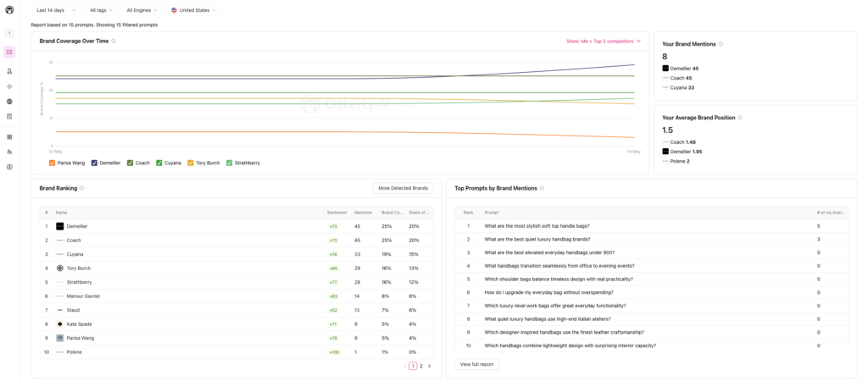Open the dollar billing icon in sidebar
The width and height of the screenshot is (868, 382).
pos(9,167)
